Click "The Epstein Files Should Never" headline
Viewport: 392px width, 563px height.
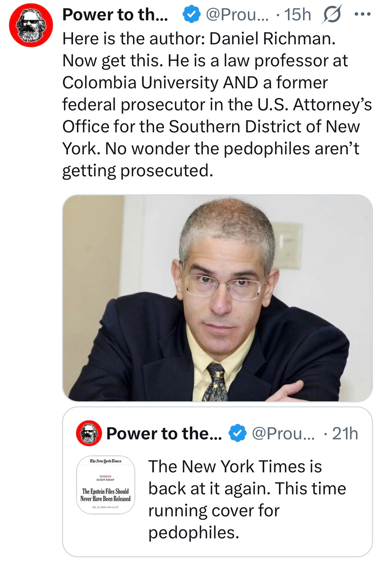click(105, 495)
